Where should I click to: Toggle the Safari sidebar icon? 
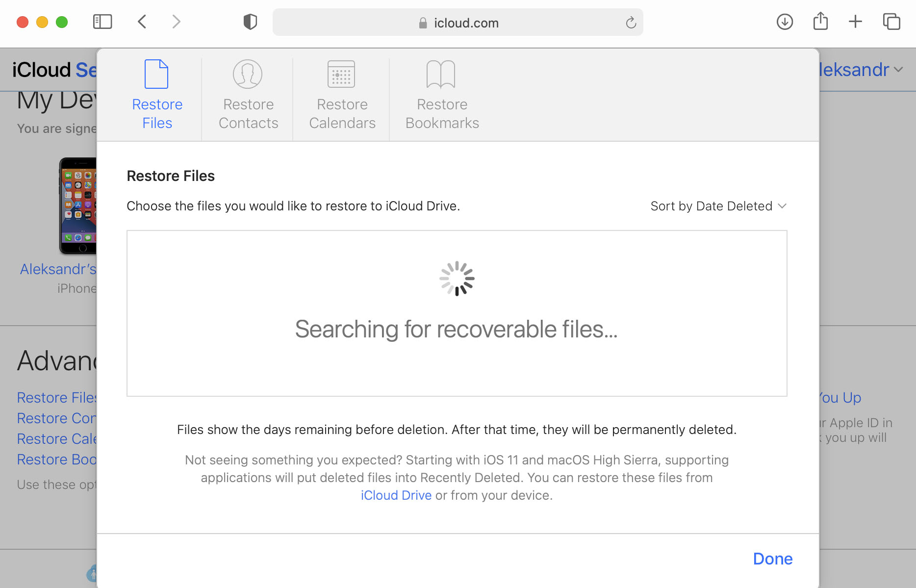pyautogui.click(x=102, y=22)
